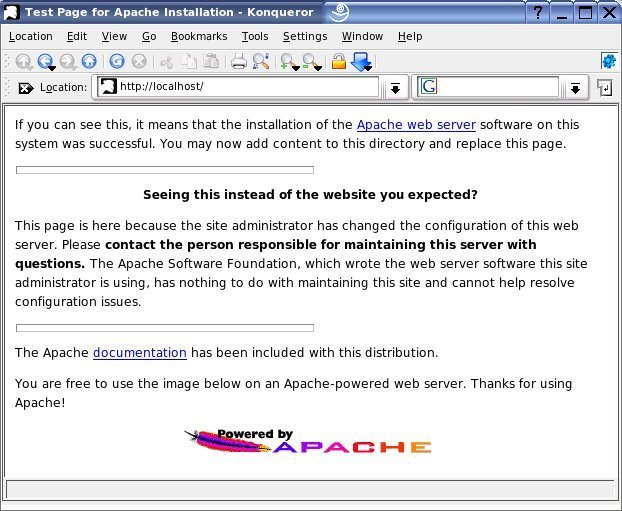Click the animated gear throbber icon
The height and width of the screenshot is (511, 622).
[x=609, y=61]
